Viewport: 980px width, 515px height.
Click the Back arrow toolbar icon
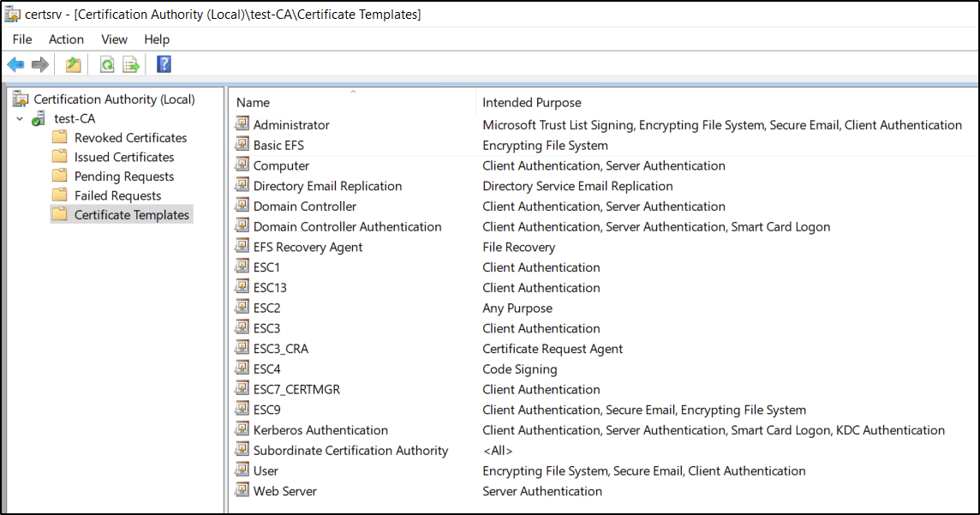pyautogui.click(x=15, y=64)
